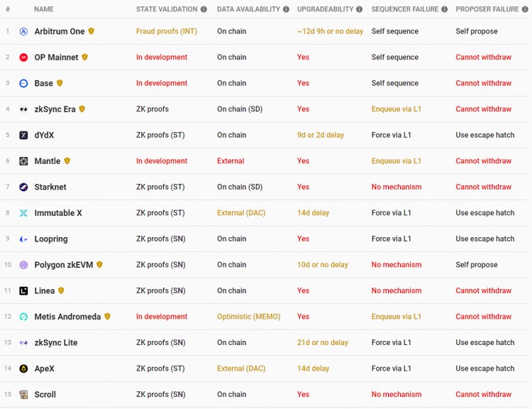Viewport: 532px width, 409px height.
Task: Click Mantle's External data availability cell
Action: pyautogui.click(x=231, y=161)
